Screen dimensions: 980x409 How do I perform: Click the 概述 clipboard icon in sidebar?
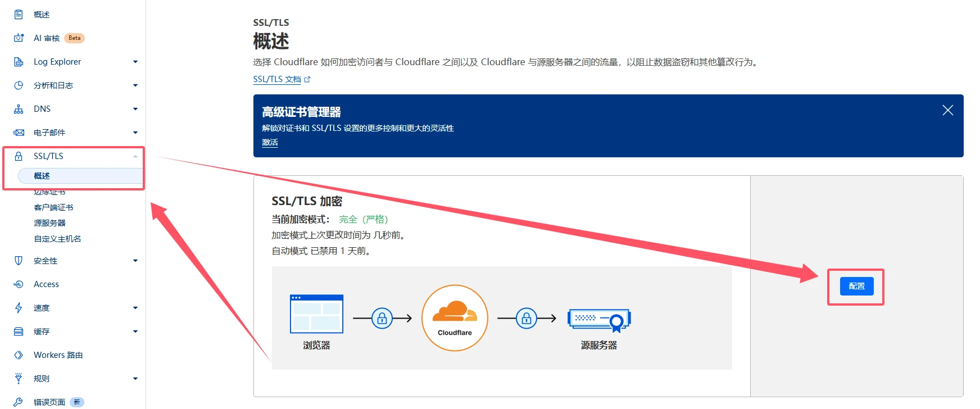tap(19, 15)
